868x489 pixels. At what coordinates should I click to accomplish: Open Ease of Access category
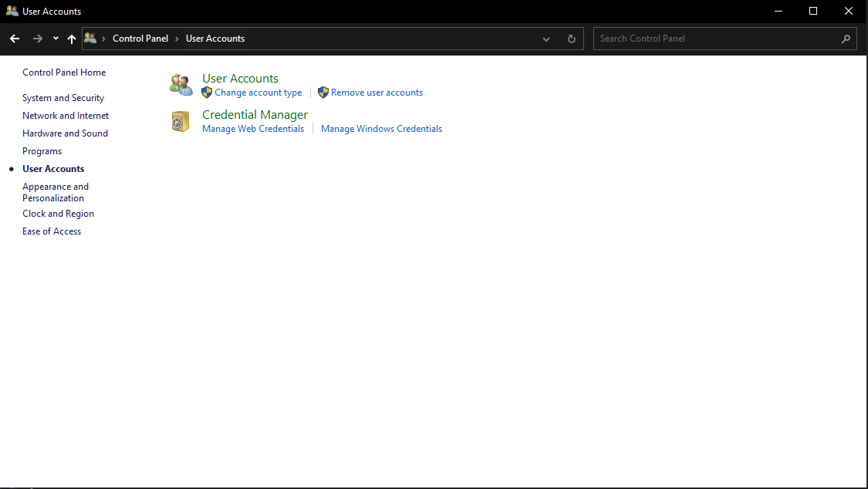[x=52, y=231]
